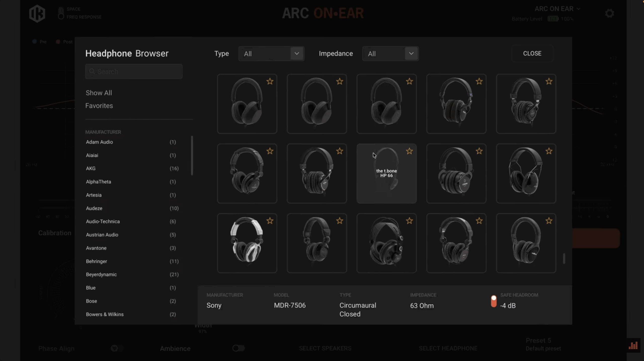
Task: Open Favorites list
Action: tap(99, 106)
